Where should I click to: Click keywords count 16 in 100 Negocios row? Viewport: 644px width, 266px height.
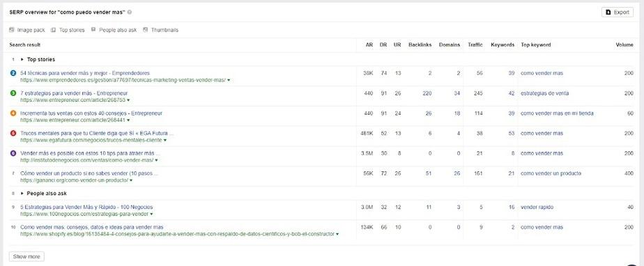click(512, 208)
